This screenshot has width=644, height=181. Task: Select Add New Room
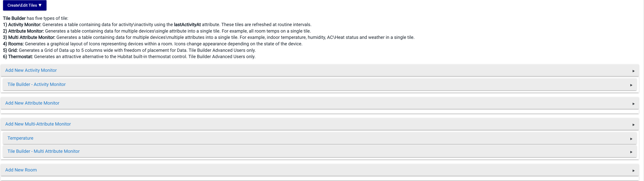pyautogui.click(x=21, y=170)
